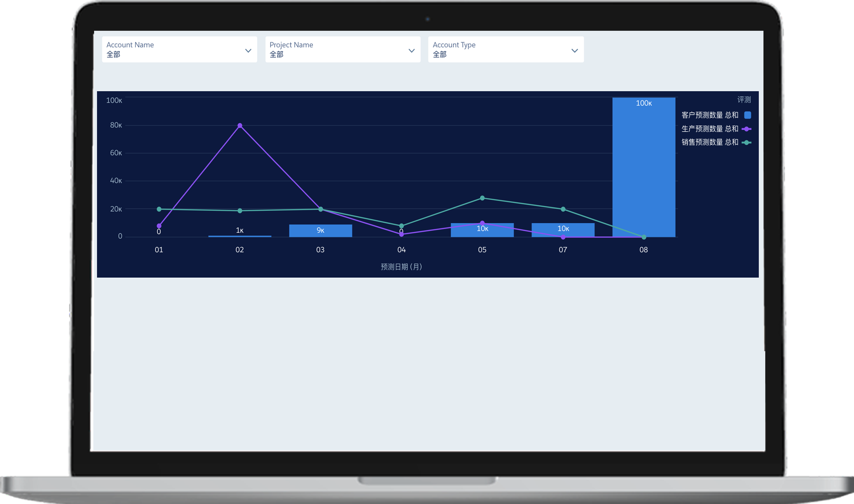Click x-axis label 03
Screen dimensions: 854x504
(x=320, y=250)
